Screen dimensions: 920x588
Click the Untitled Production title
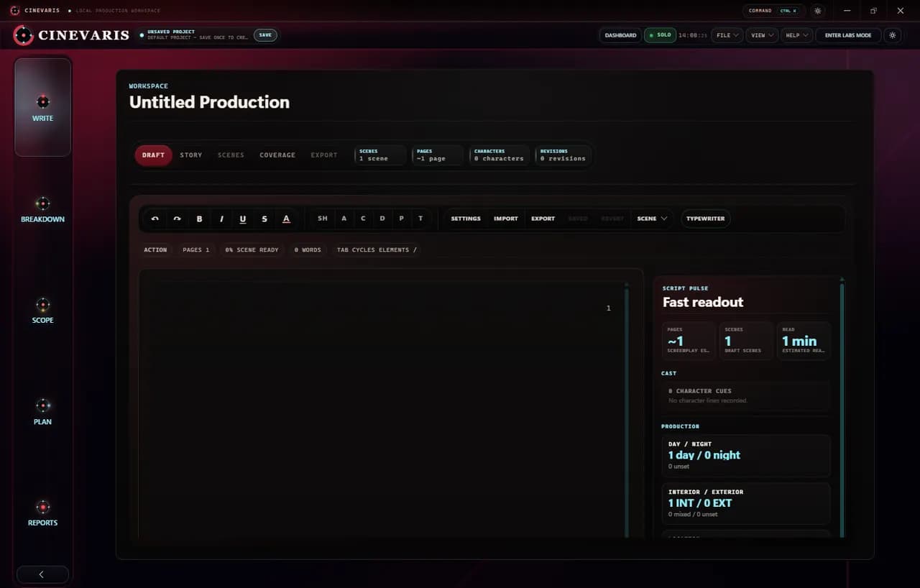point(209,102)
